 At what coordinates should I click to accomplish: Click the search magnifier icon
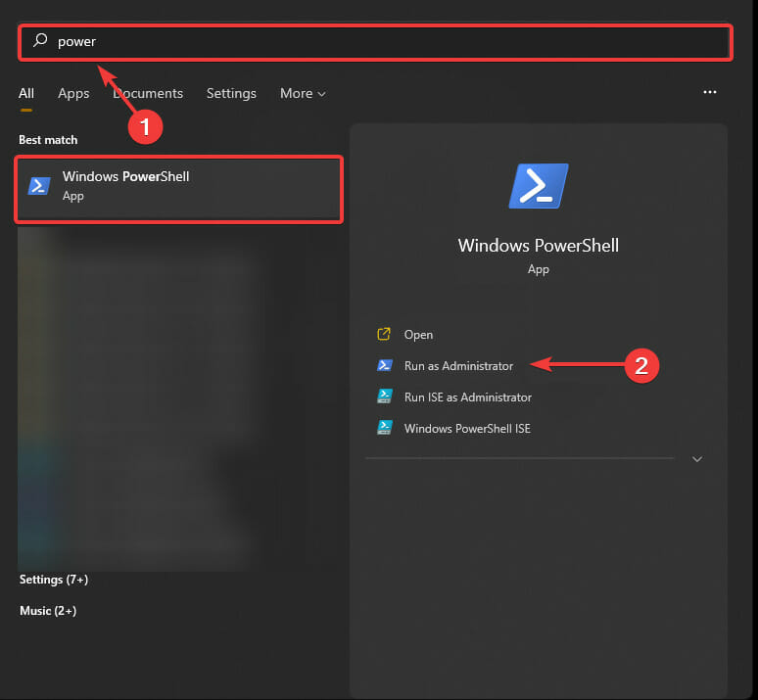tap(40, 41)
